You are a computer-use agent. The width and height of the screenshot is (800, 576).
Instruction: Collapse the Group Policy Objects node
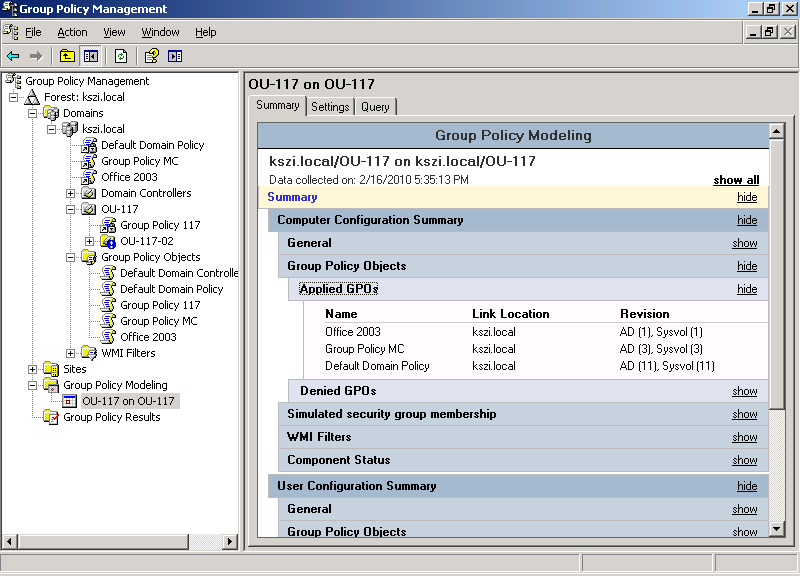pos(70,257)
